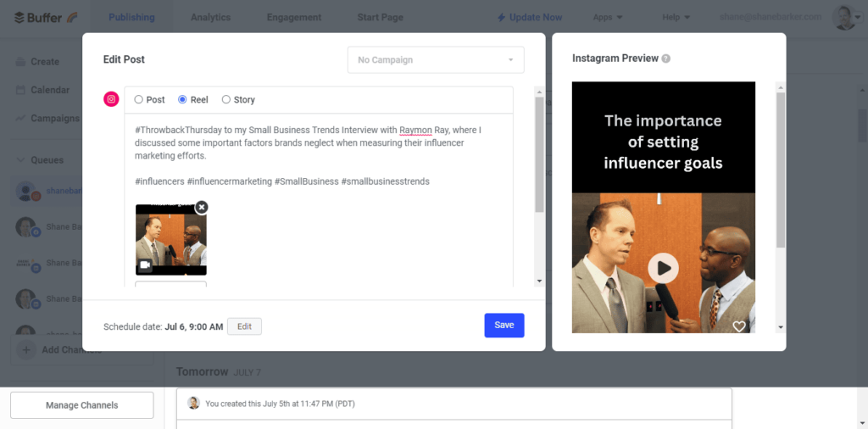Expand the Help menu

676,17
